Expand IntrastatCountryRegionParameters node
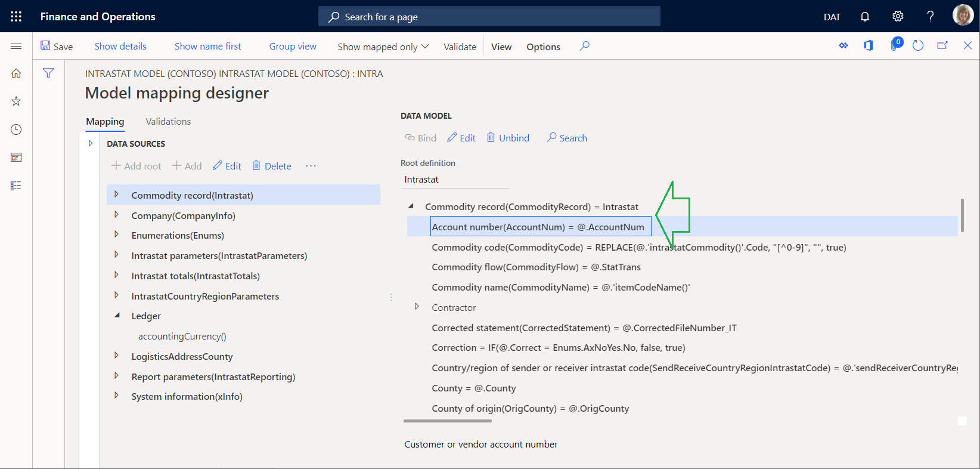980x469 pixels. [x=116, y=295]
